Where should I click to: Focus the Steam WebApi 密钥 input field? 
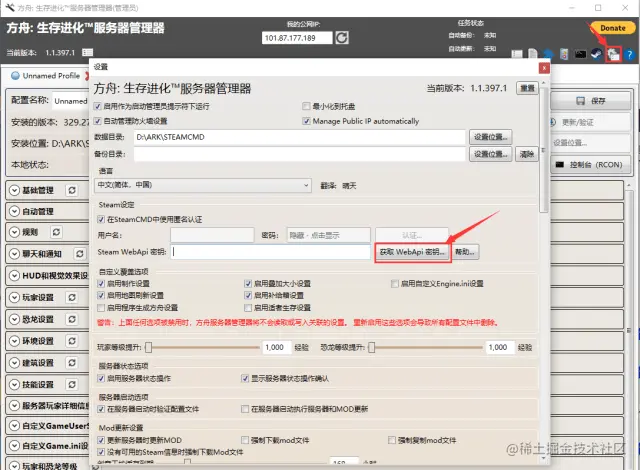pos(271,252)
